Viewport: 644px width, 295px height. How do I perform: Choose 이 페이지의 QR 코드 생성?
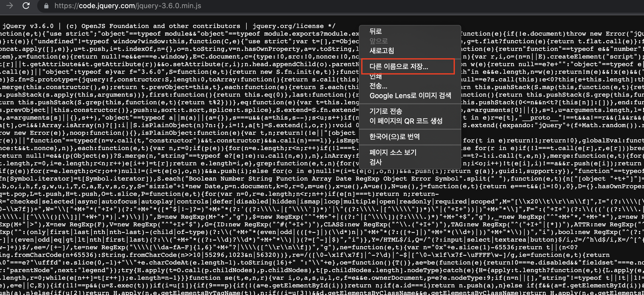(406, 121)
